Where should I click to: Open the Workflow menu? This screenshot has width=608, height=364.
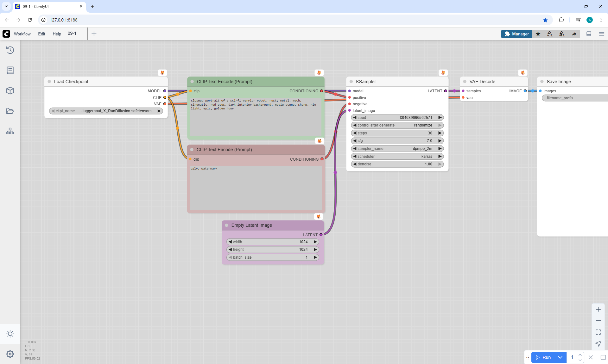(22, 34)
